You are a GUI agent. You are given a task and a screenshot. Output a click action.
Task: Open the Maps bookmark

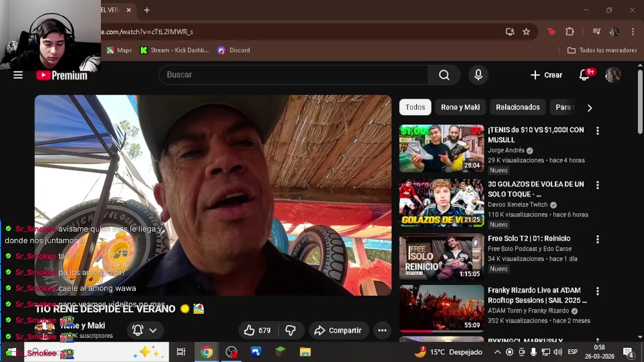[119, 50]
